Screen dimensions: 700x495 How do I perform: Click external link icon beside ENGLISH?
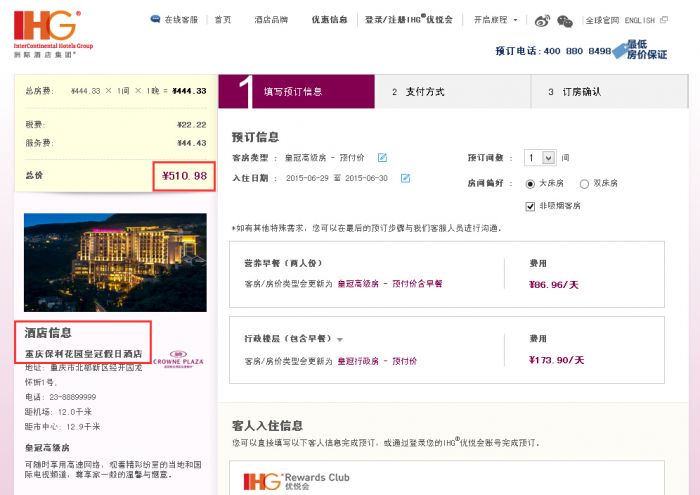point(664,20)
